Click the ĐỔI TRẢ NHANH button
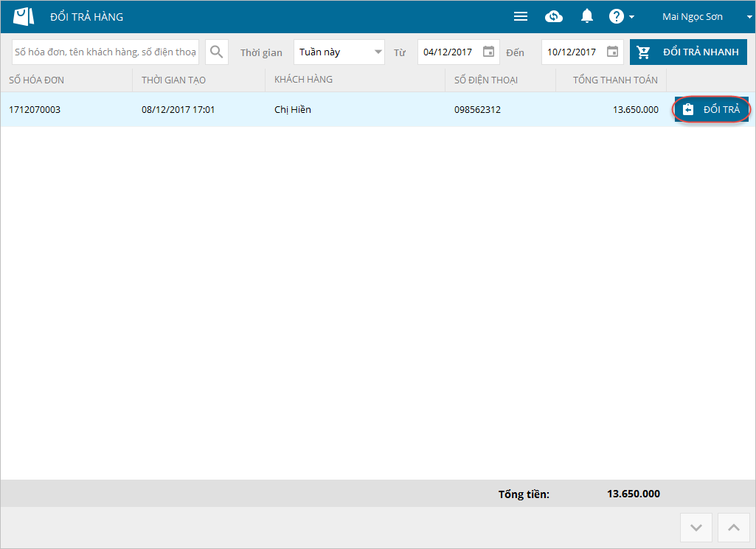 (688, 52)
